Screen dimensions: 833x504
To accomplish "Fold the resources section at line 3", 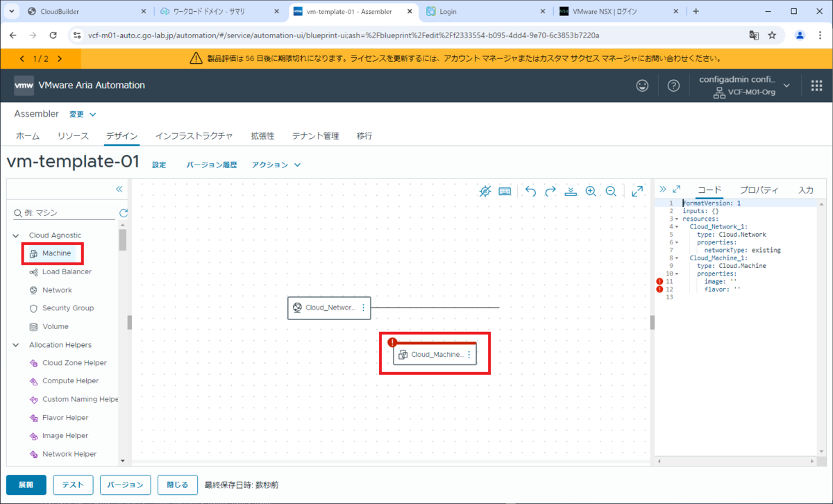I will click(677, 218).
